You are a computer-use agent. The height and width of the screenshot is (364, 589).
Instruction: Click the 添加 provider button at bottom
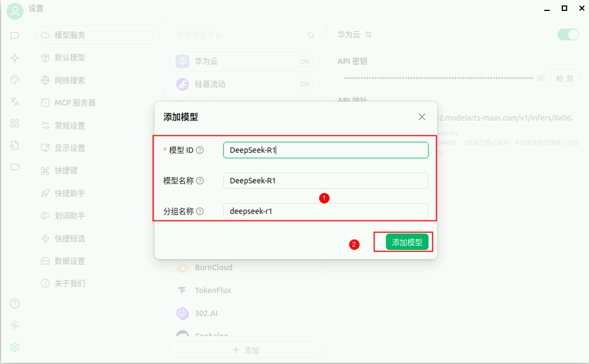click(x=246, y=350)
